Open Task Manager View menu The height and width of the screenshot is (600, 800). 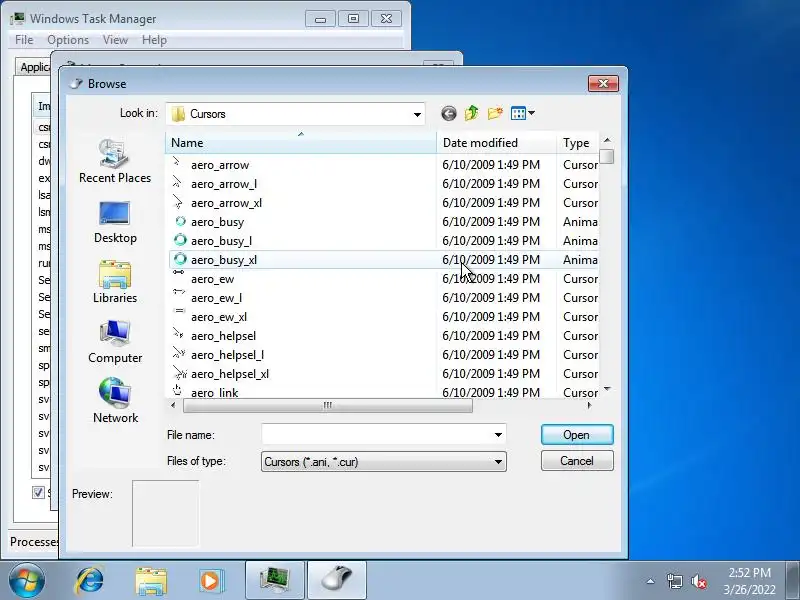tap(115, 40)
